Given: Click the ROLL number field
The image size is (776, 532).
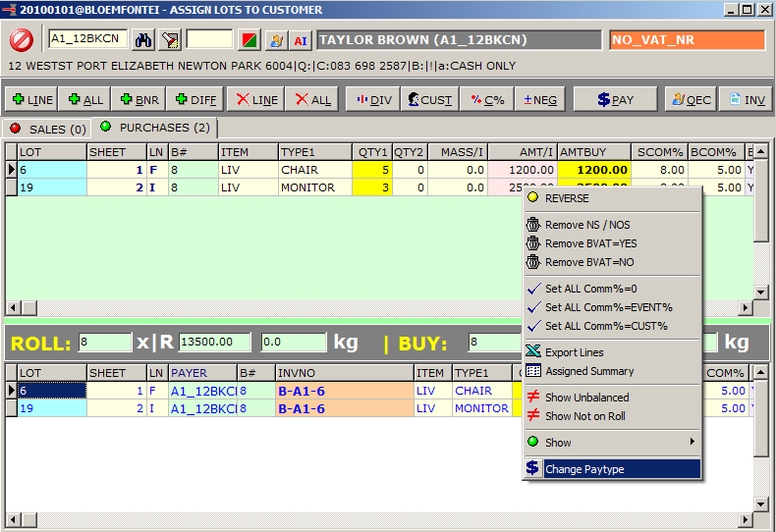Looking at the screenshot, I should pyautogui.click(x=105, y=343).
